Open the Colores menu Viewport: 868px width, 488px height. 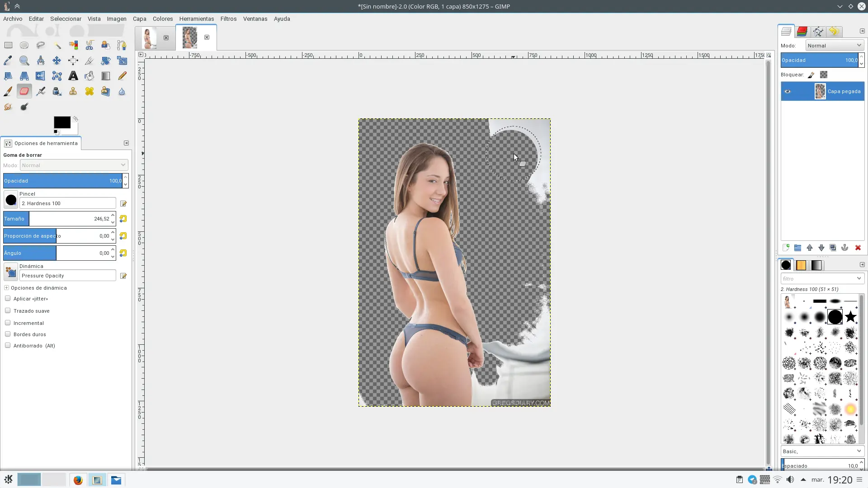(163, 19)
